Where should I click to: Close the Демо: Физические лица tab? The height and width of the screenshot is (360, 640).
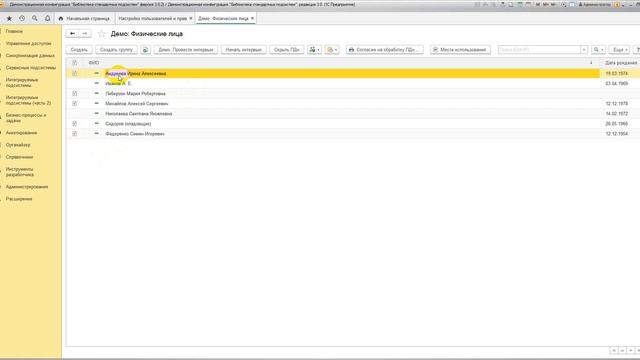pos(252,18)
